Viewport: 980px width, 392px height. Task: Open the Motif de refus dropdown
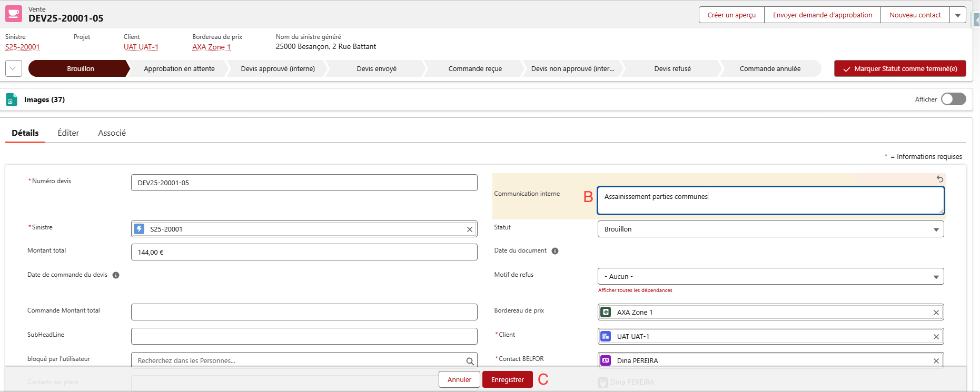(x=770, y=276)
